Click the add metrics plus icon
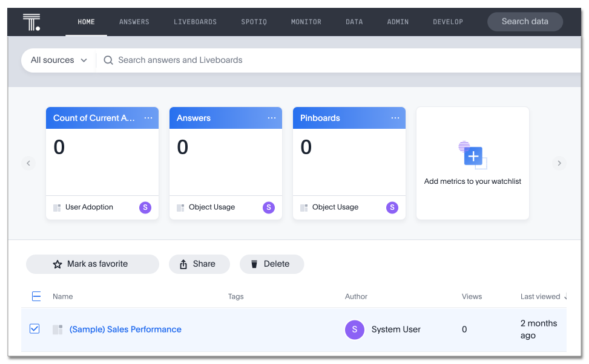Image resolution: width=589 pixels, height=364 pixels. pyautogui.click(x=473, y=157)
